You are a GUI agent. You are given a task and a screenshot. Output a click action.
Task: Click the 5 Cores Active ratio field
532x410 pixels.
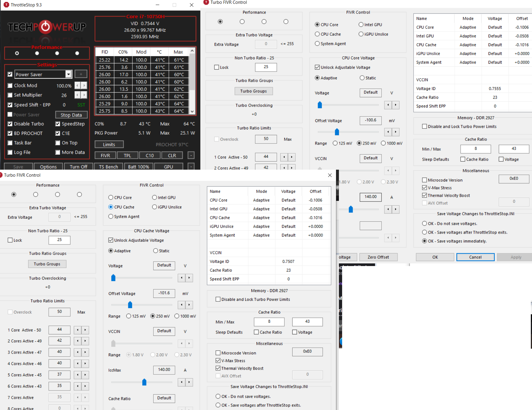60,375
